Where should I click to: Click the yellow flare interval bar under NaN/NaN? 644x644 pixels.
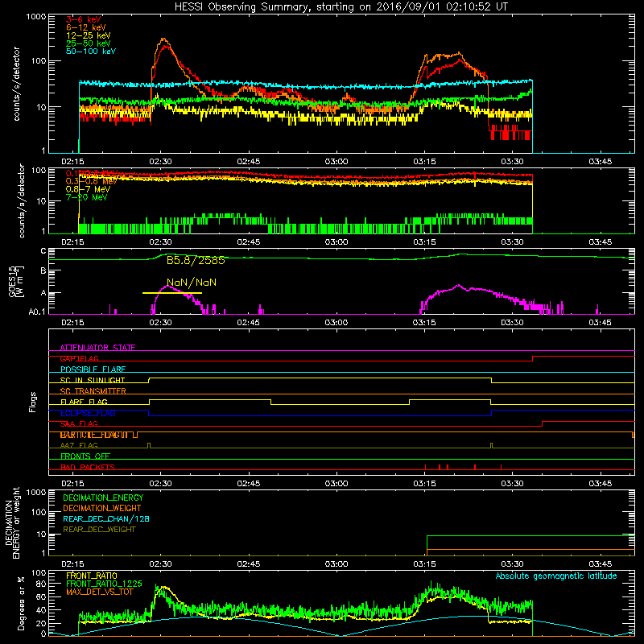tap(172, 293)
